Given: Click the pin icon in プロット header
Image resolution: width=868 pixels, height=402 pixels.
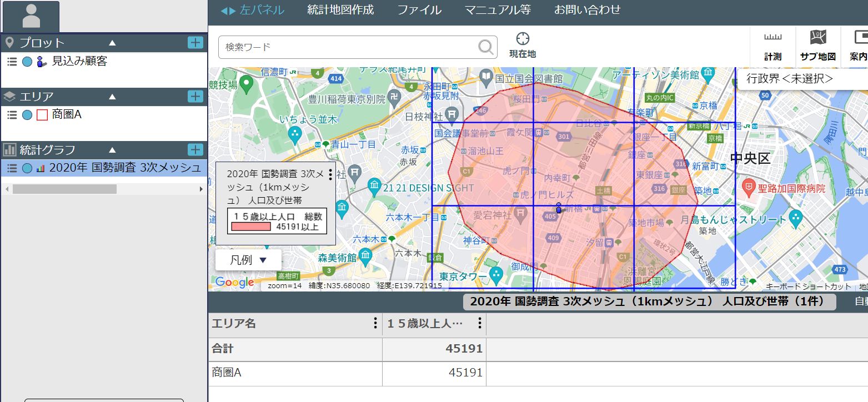Looking at the screenshot, I should [x=9, y=42].
